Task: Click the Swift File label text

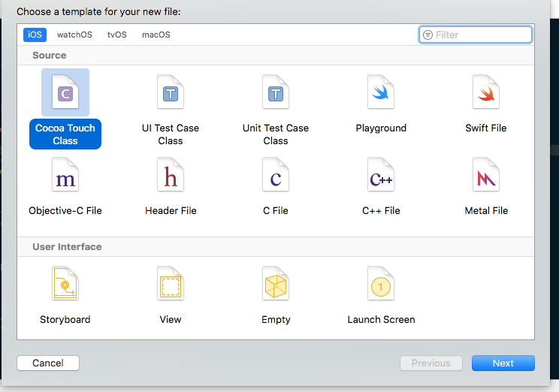Action: 486,128
